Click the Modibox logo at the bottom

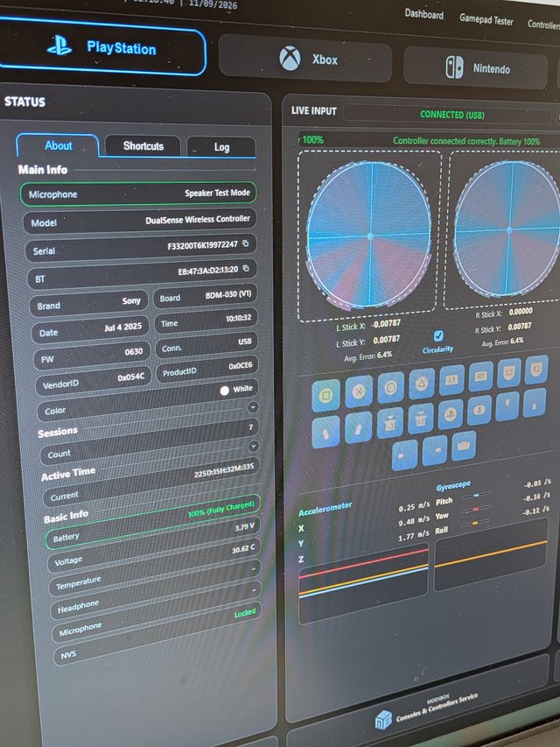(383, 719)
